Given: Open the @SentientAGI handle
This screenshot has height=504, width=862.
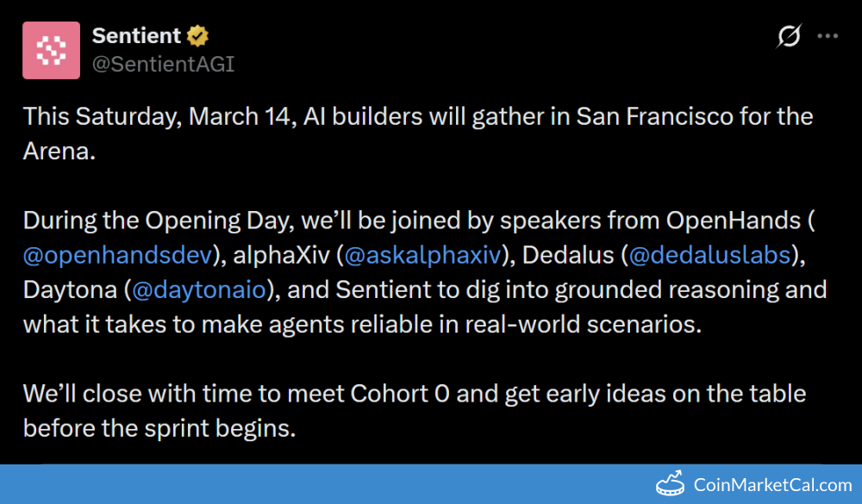Looking at the screenshot, I should click(163, 65).
